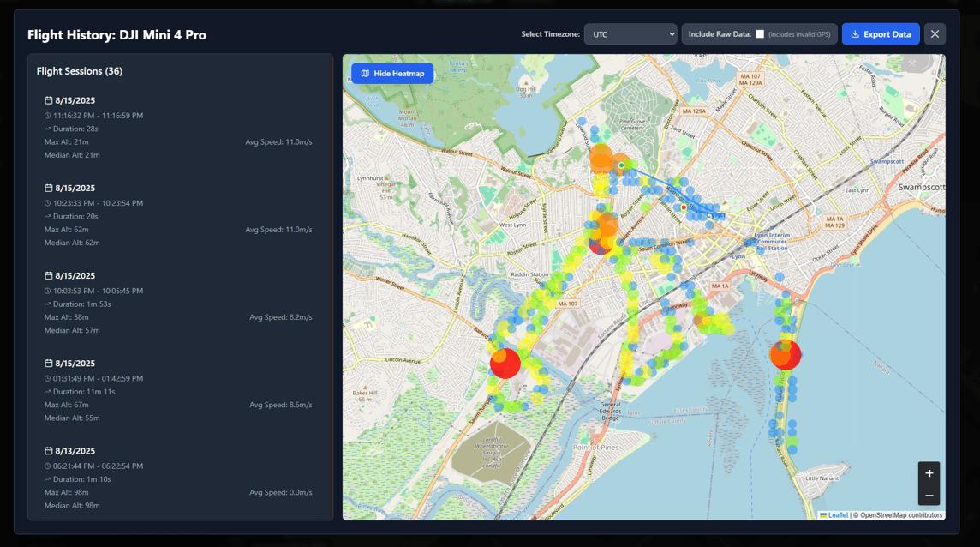Click the red flight end marker
Screen dimensions: 980x547
tap(683, 207)
